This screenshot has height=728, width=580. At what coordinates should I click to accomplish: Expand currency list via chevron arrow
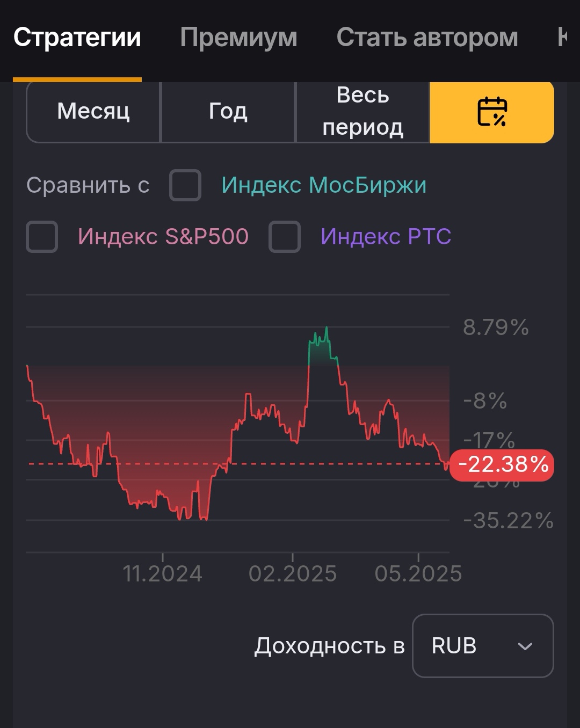click(525, 646)
